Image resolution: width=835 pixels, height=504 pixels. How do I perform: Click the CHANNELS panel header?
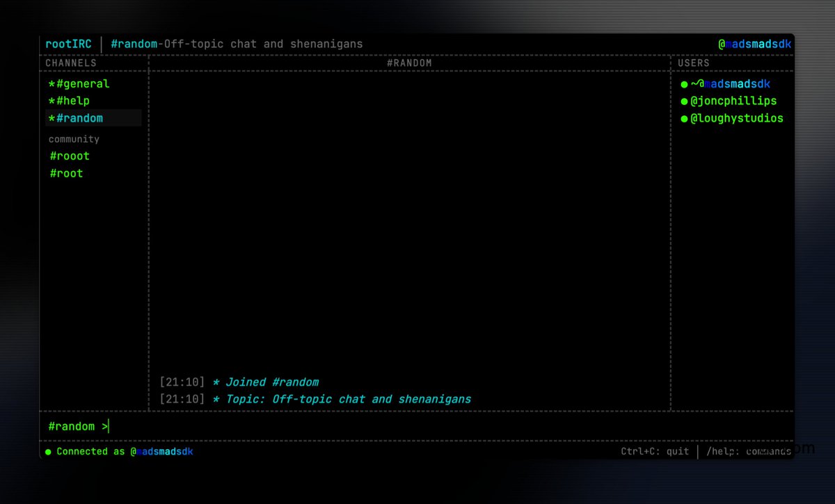(x=71, y=63)
